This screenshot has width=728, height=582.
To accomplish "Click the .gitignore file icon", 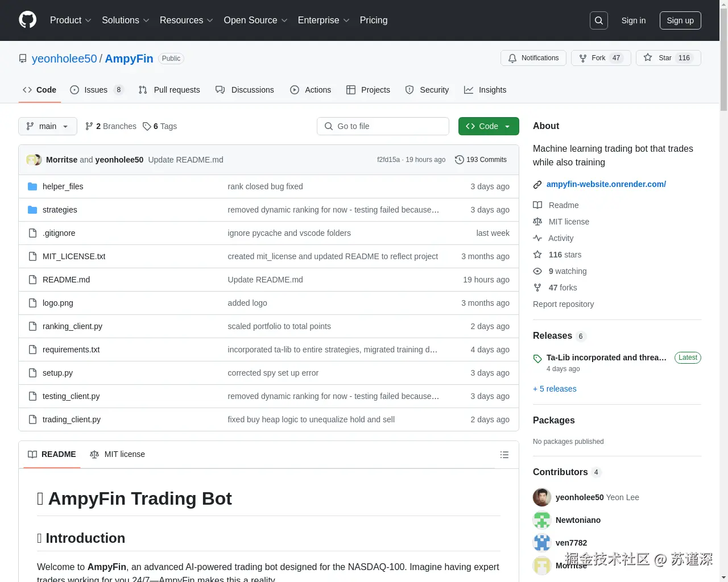I will 32,233.
